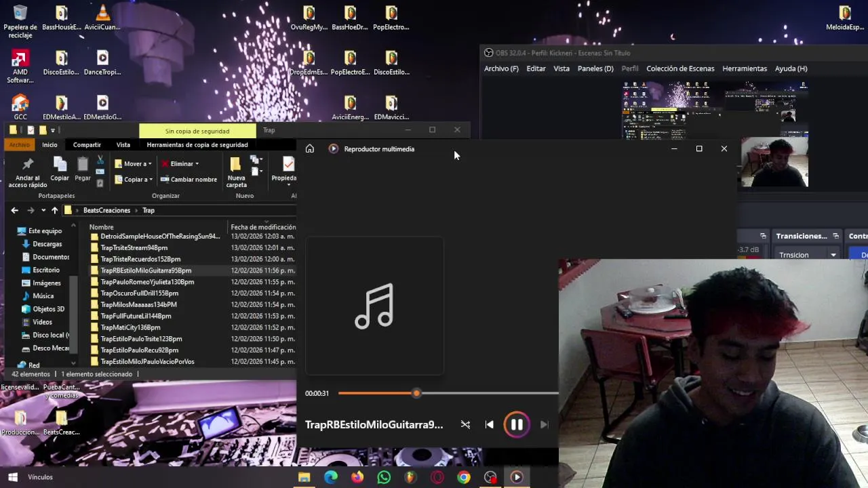Select folder TrapOscuroFullDrill155Bpm
The image size is (868, 488).
139,293
